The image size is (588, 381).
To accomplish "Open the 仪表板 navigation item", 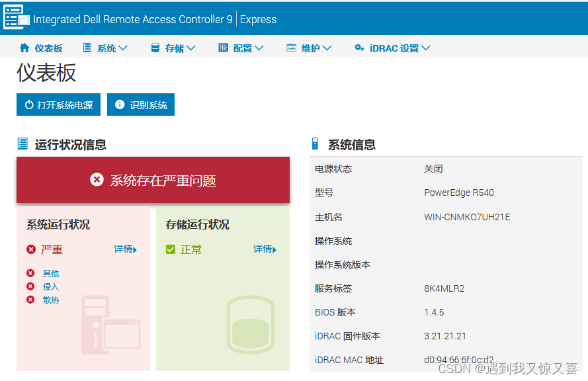I will click(41, 48).
